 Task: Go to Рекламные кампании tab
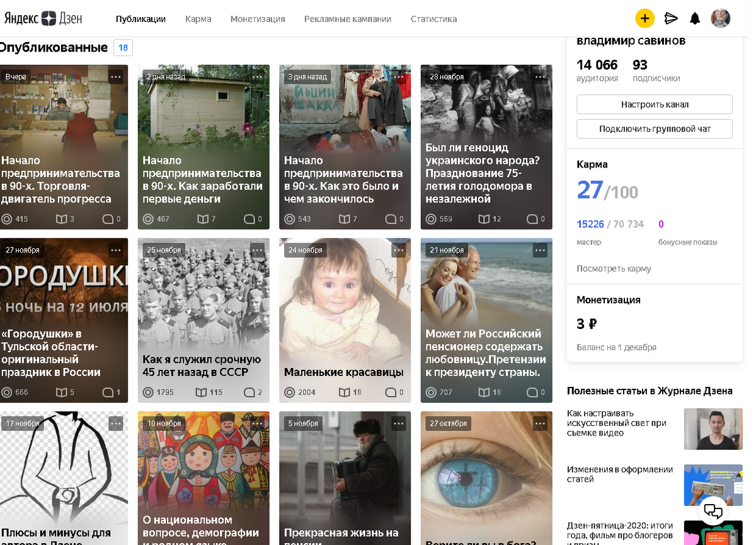pyautogui.click(x=348, y=19)
